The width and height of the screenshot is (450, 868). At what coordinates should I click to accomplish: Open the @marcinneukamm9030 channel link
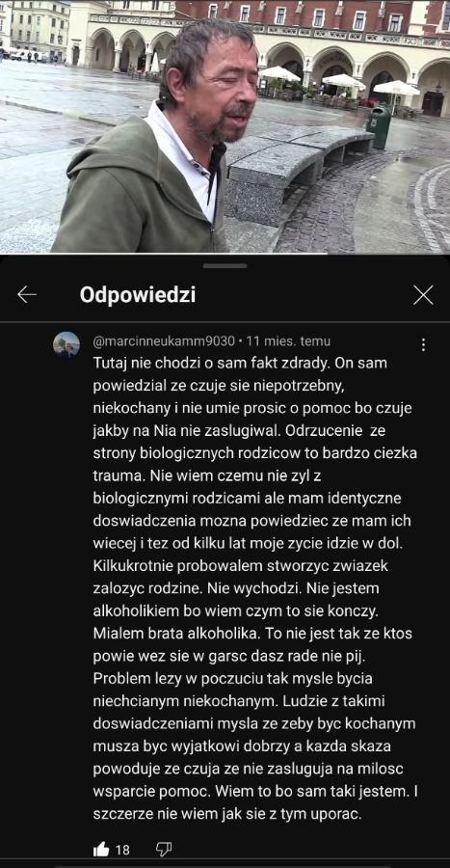(164, 341)
